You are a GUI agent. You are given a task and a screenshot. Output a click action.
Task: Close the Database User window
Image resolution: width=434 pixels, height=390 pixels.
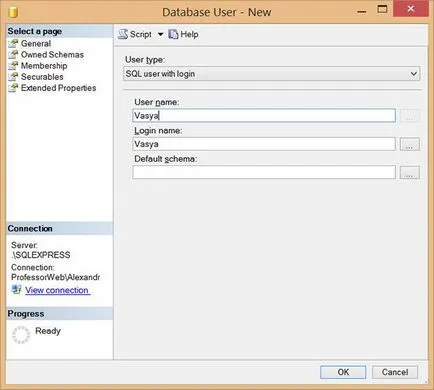point(411,9)
